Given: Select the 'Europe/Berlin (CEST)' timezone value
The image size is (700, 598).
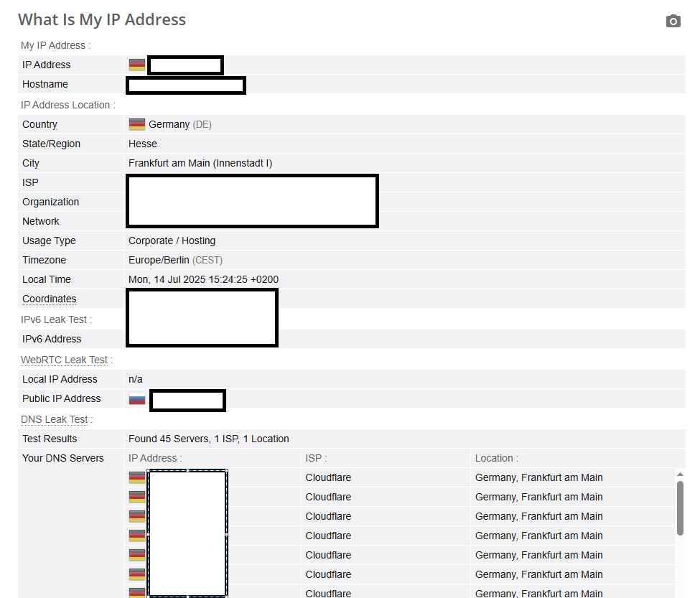Looking at the screenshot, I should 175,260.
